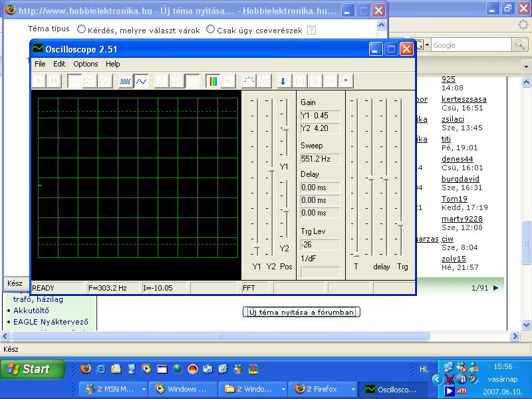Switch to Oscilloscope taskbar button
The image size is (532, 399).
click(x=392, y=389)
